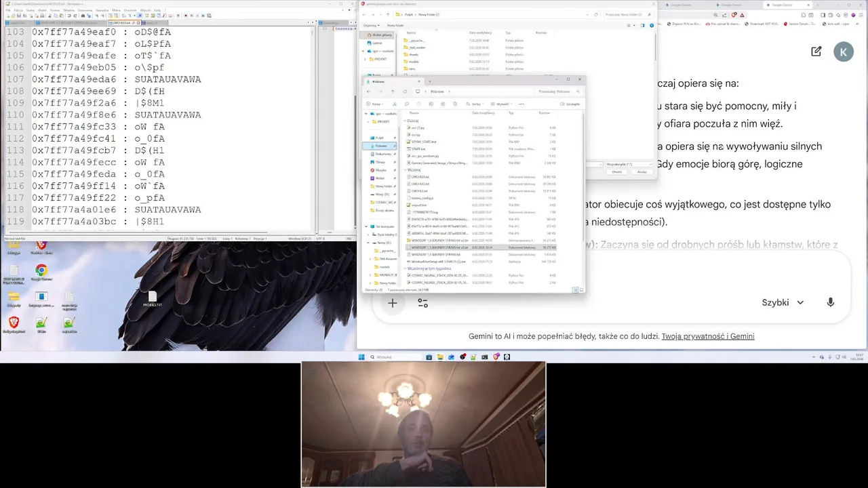Open the Edycja menu in Notepad++

click(x=18, y=10)
